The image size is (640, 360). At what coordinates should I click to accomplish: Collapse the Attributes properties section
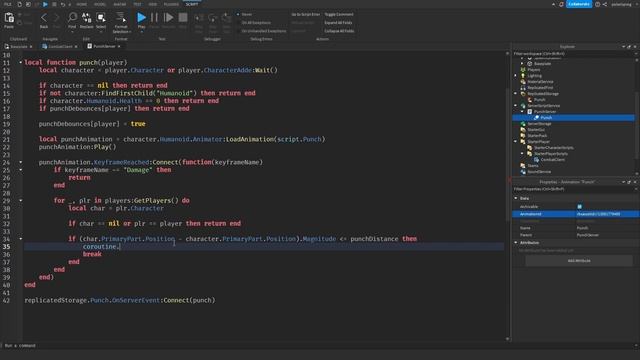pyautogui.click(x=516, y=242)
